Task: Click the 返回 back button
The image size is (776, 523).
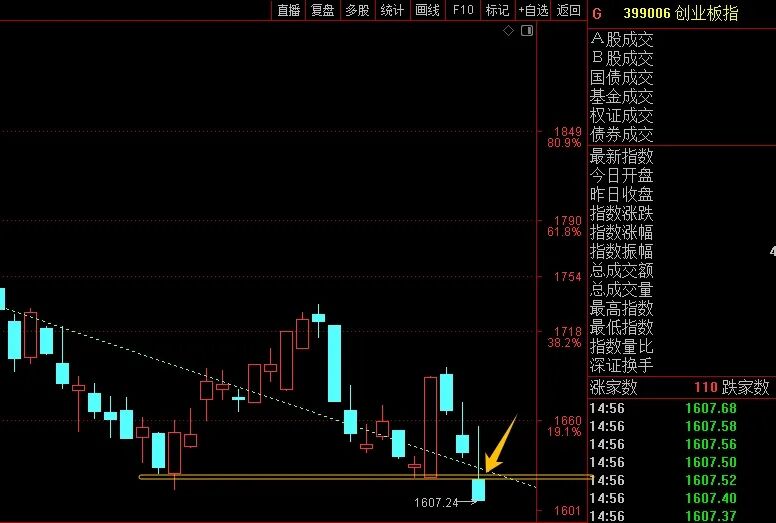Action: 569,10
